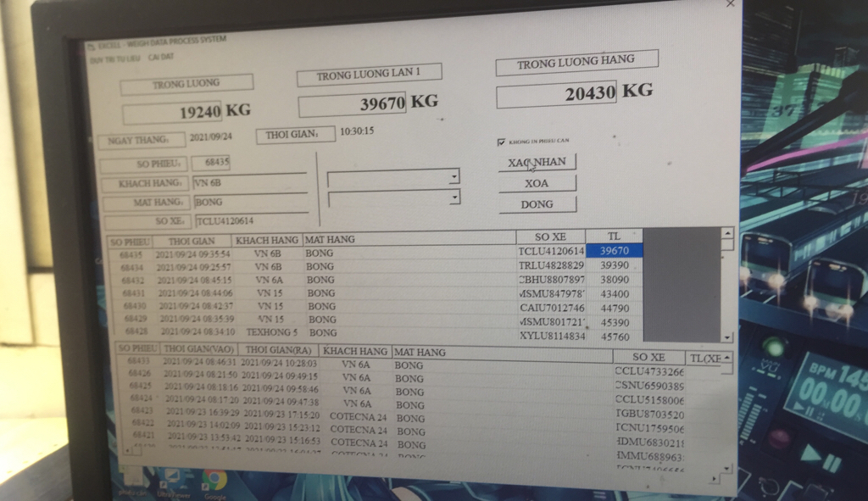The width and height of the screenshot is (868, 501).
Task: Expand the second combo box dropdown arrow
Action: [x=454, y=197]
